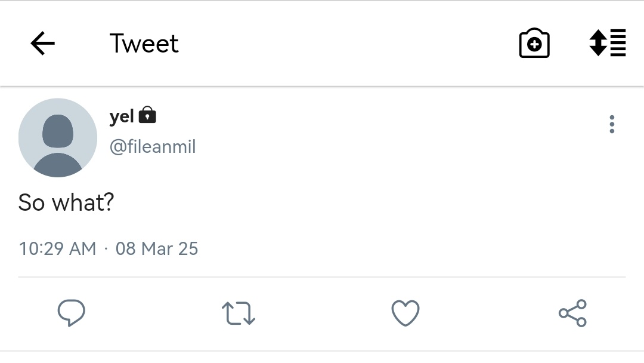Open three-dot overflow menu on tweet
644x363 pixels.
point(612,124)
